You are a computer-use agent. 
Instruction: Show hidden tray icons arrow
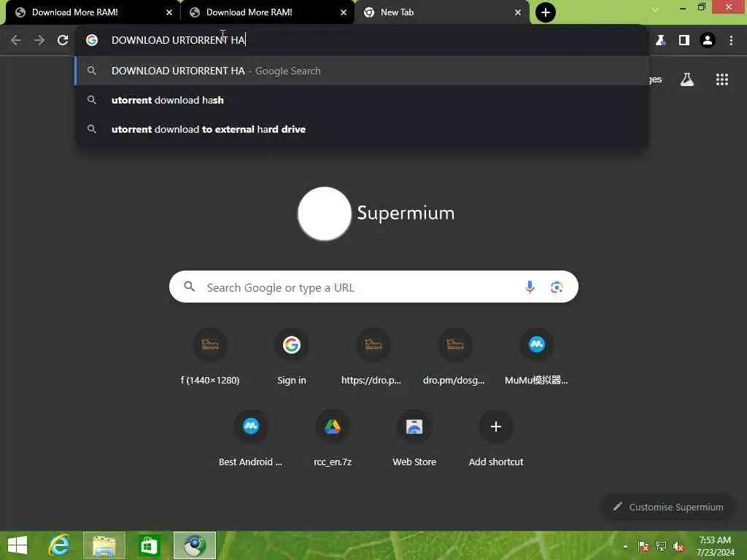[x=625, y=546]
